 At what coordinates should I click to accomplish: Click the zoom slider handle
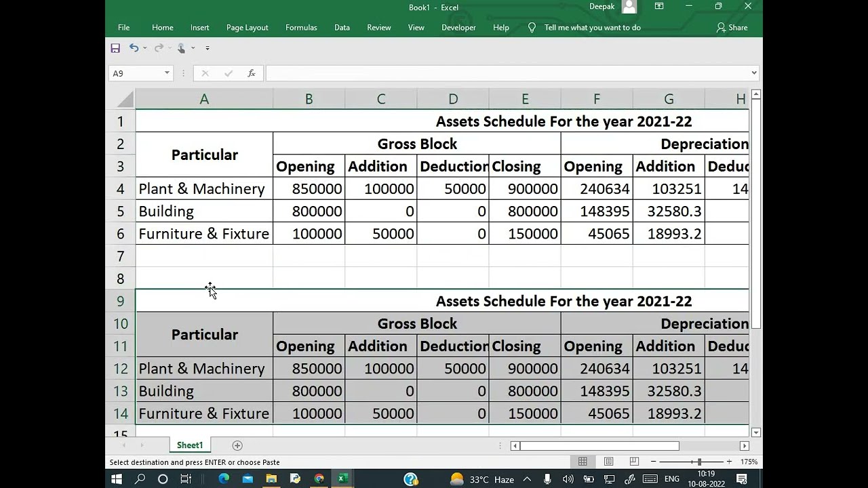(699, 462)
